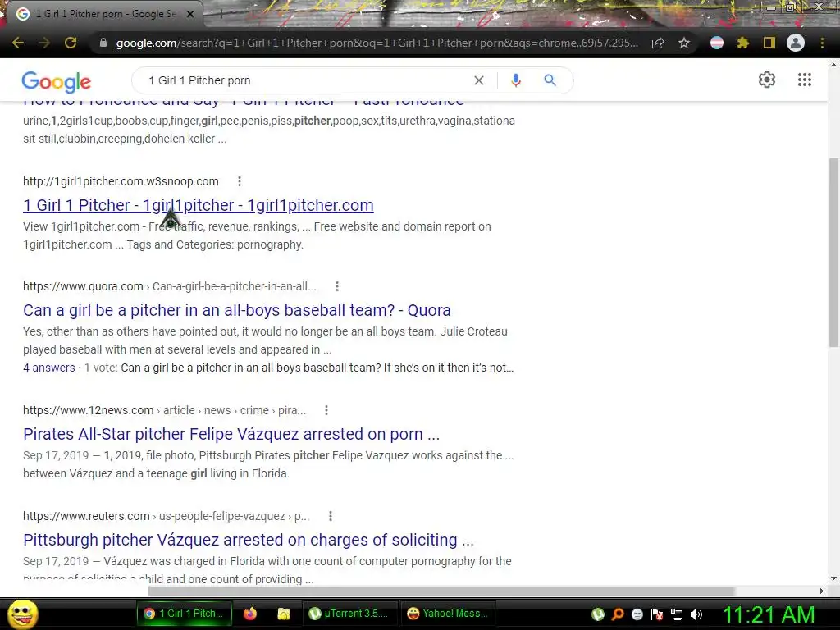840x630 pixels.
Task: Go to Google home via logo
Action: 57,81
